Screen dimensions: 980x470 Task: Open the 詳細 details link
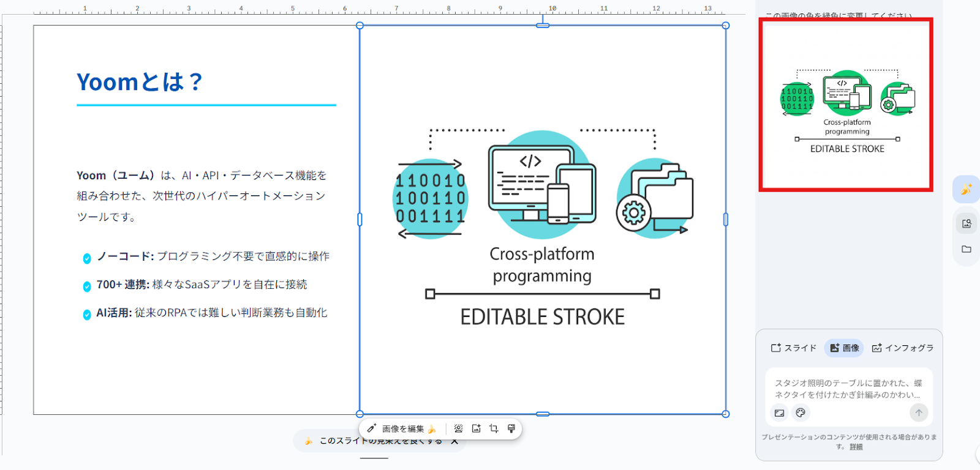856,447
